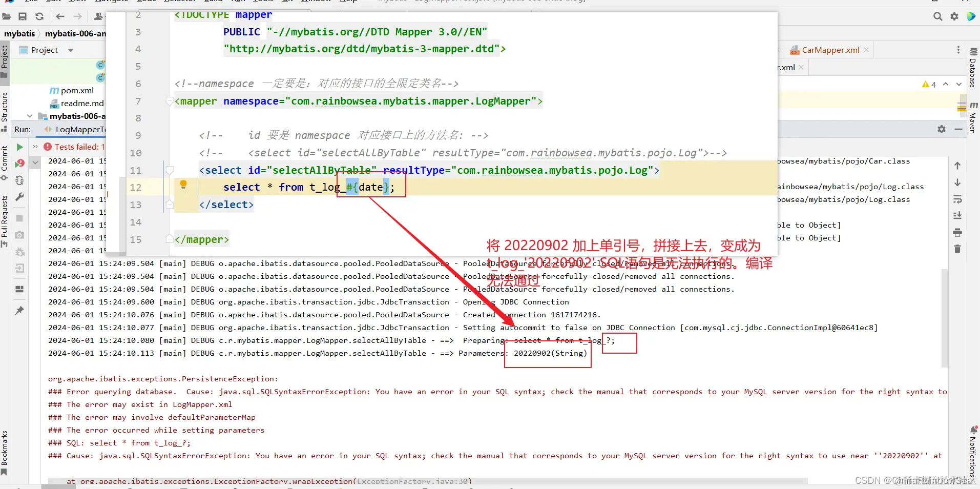Toggle soft-wrap in the Run console
This screenshot has height=489, width=980.
point(957,199)
